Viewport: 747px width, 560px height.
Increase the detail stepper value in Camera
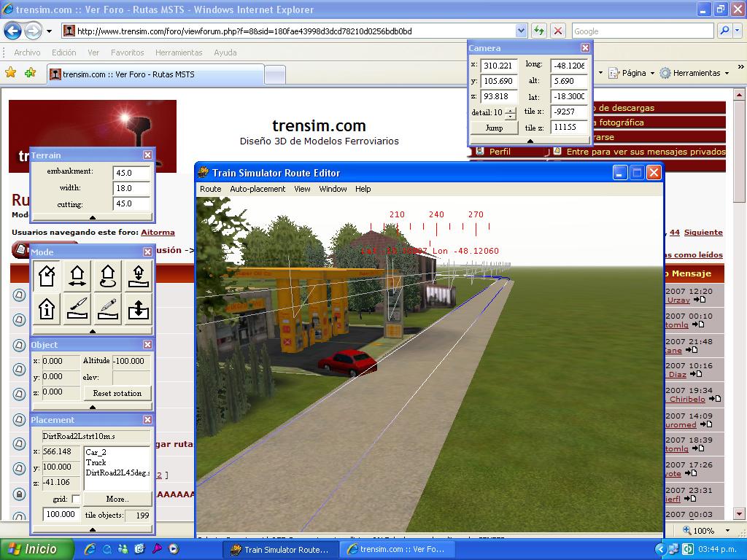510,110
